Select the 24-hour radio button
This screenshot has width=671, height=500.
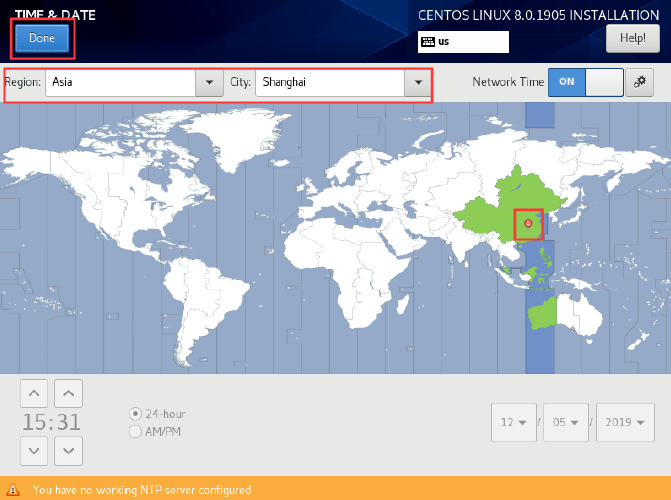pos(135,414)
